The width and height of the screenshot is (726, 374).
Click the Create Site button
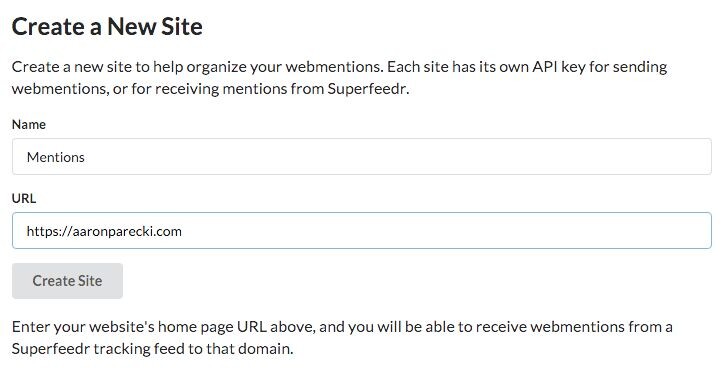point(67,281)
